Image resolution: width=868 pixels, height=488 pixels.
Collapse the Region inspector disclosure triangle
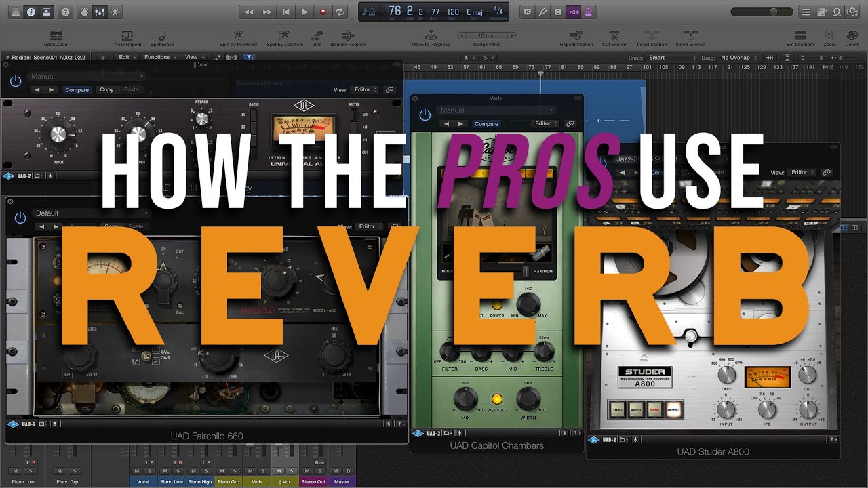tap(6, 58)
